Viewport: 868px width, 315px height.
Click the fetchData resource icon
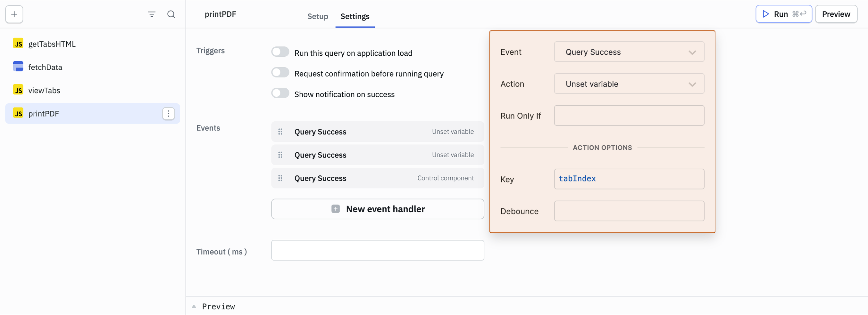point(18,67)
